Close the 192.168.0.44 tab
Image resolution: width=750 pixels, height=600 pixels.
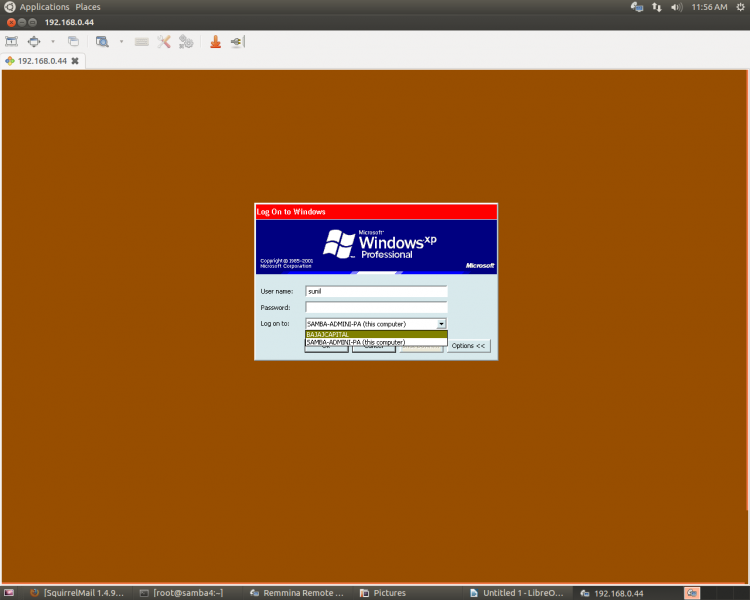[x=75, y=61]
